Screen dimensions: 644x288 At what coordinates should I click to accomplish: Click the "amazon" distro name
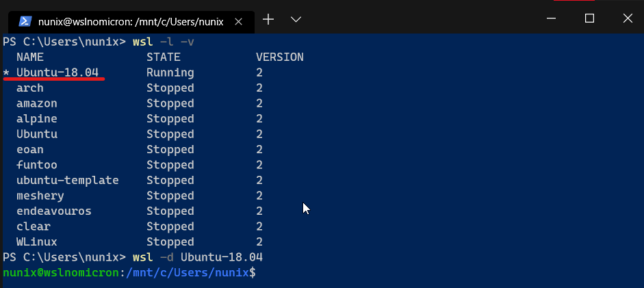click(x=37, y=103)
